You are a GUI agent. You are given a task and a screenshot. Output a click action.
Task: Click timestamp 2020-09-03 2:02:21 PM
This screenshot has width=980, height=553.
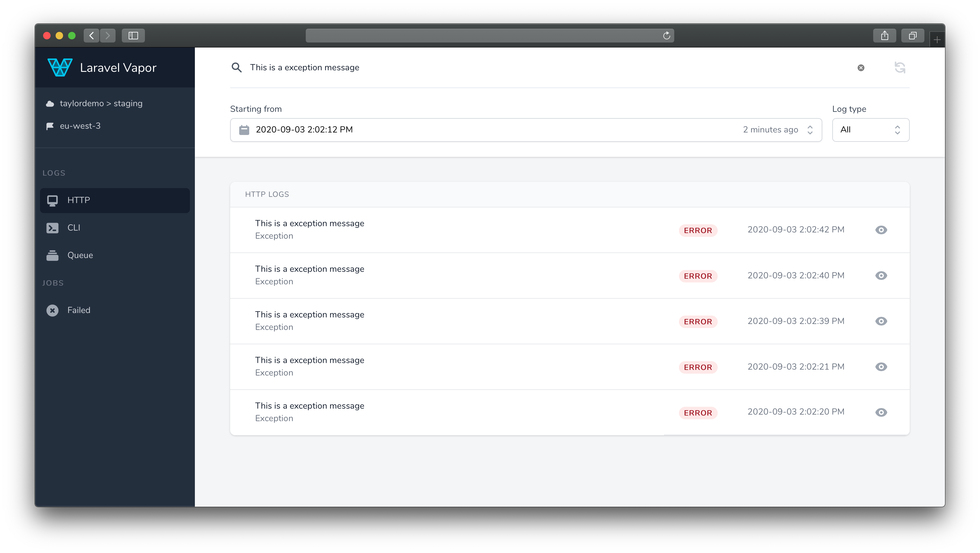click(795, 367)
